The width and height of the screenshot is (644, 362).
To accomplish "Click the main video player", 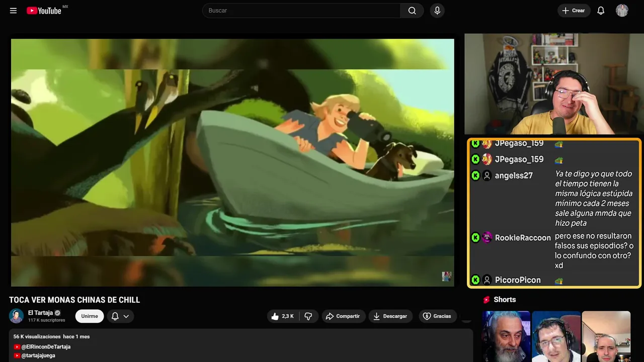I will [x=232, y=162].
